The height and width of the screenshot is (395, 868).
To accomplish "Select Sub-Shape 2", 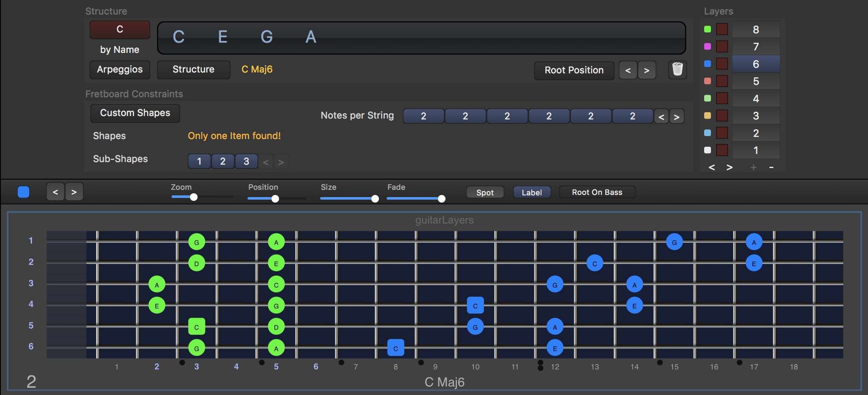I will [x=223, y=161].
